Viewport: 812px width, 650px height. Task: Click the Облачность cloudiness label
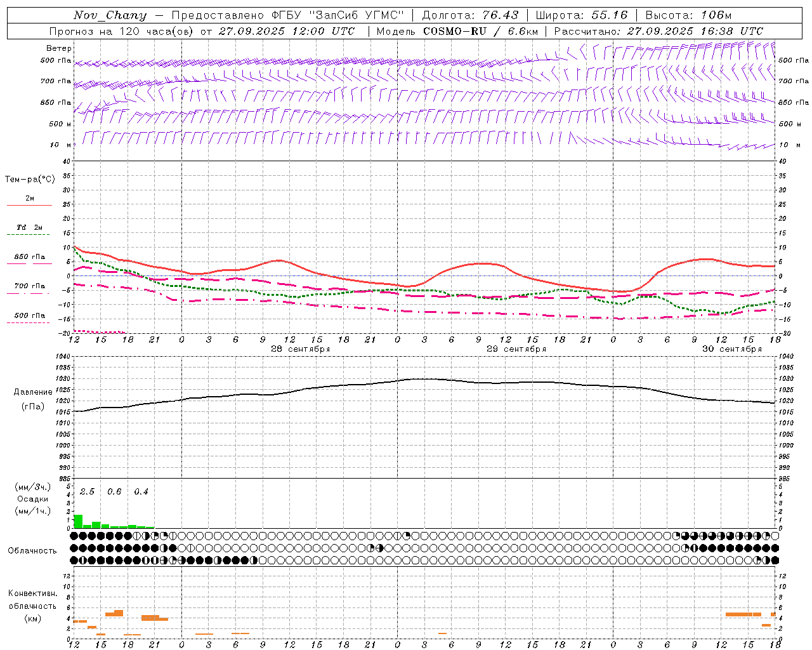pos(32,550)
